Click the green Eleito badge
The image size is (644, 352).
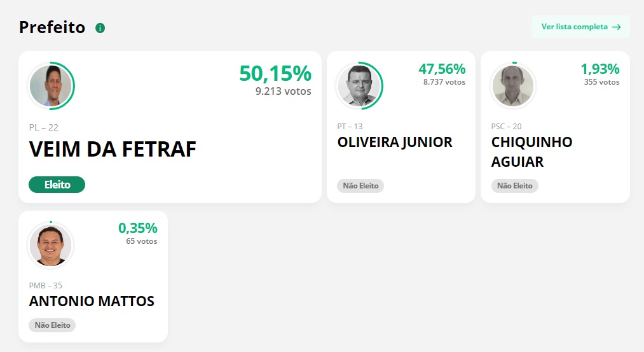[x=57, y=185]
